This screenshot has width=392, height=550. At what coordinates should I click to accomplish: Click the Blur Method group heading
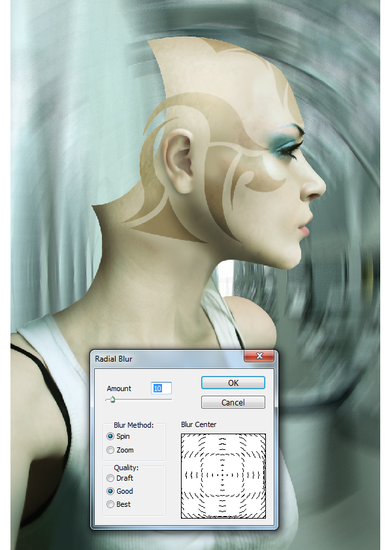pos(133,425)
